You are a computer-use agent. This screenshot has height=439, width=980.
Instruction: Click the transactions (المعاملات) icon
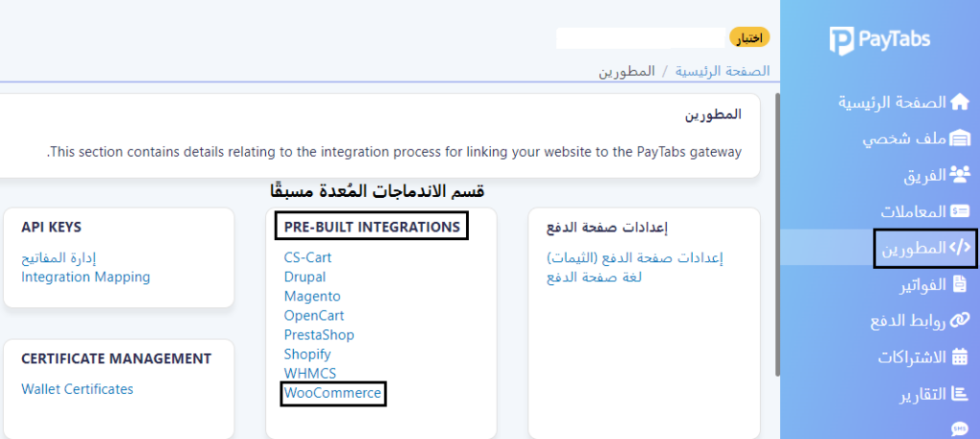coord(960,211)
